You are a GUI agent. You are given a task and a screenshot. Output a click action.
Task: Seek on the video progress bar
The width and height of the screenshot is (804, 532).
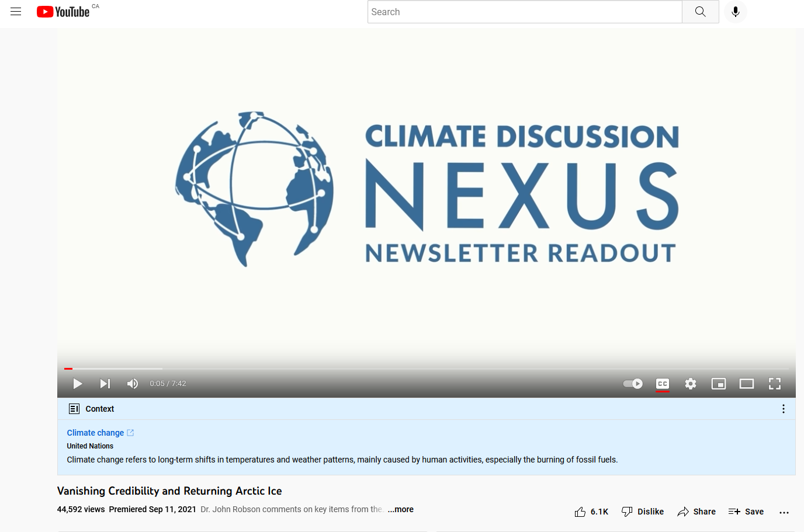427,368
